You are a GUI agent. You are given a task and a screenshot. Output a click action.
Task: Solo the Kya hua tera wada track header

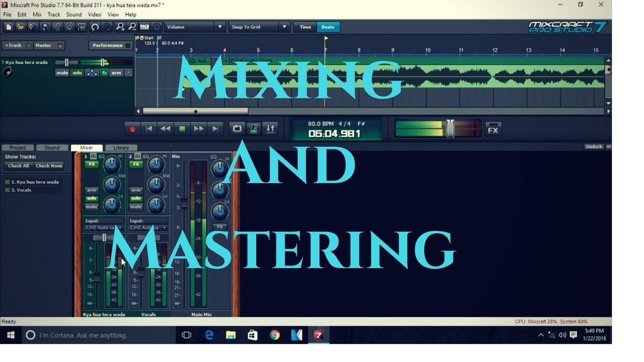[x=77, y=73]
